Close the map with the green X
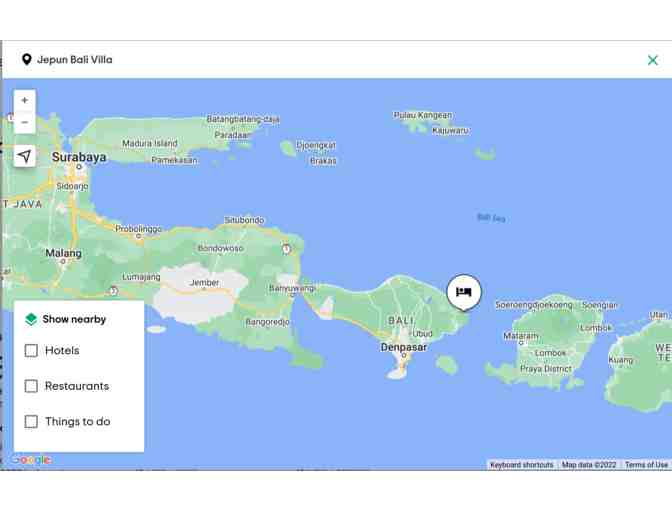Viewport: 672px width, 510px height. (653, 60)
